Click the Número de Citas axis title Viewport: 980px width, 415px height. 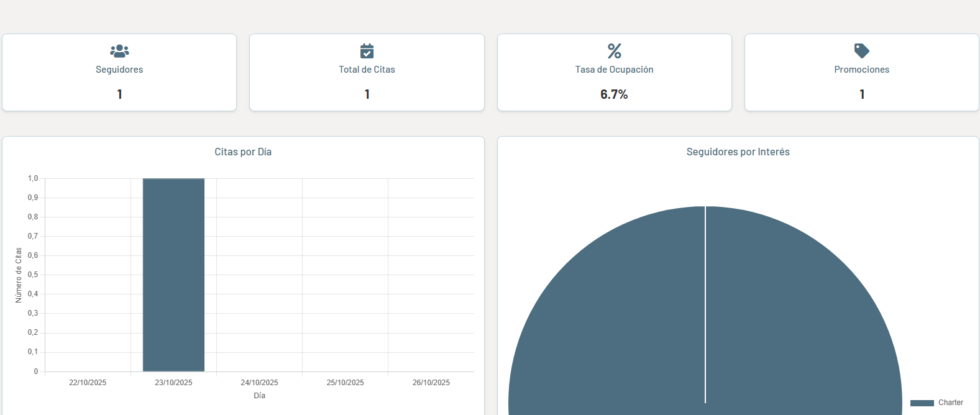[19, 275]
